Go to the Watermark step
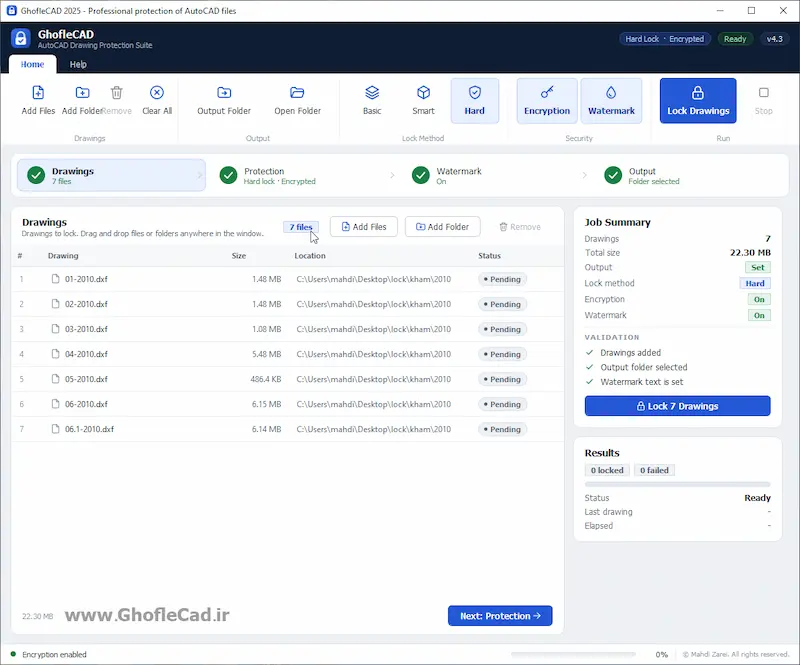800x665 pixels. [495, 175]
